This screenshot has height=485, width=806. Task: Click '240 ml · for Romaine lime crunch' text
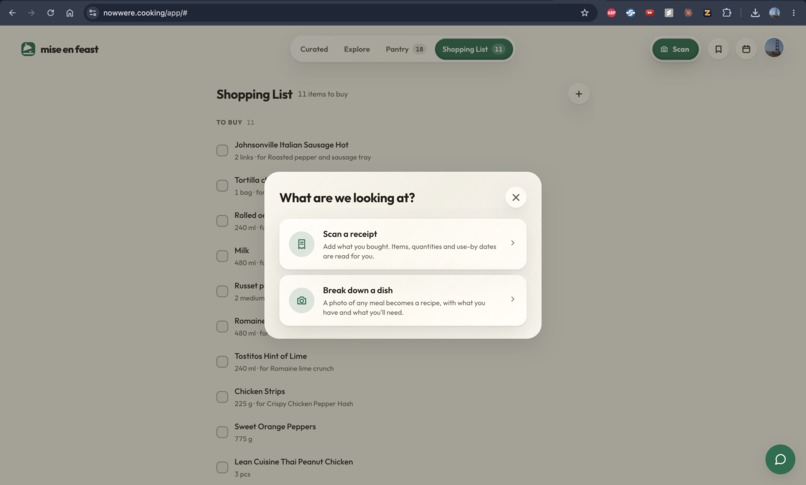coord(284,368)
